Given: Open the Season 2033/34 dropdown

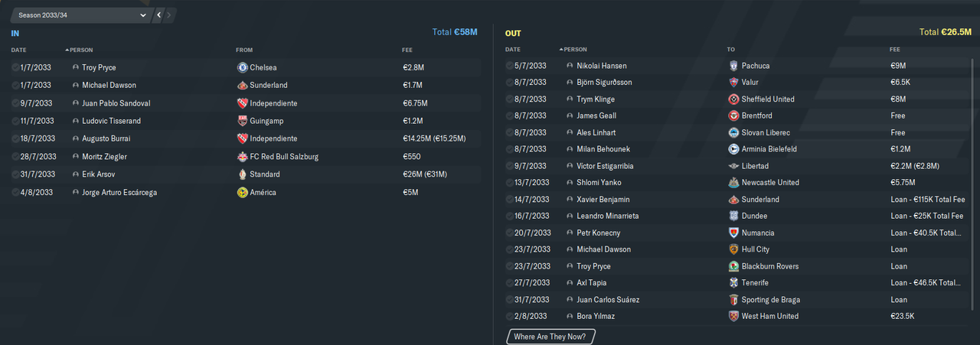Looking at the screenshot, I should pyautogui.click(x=82, y=15).
